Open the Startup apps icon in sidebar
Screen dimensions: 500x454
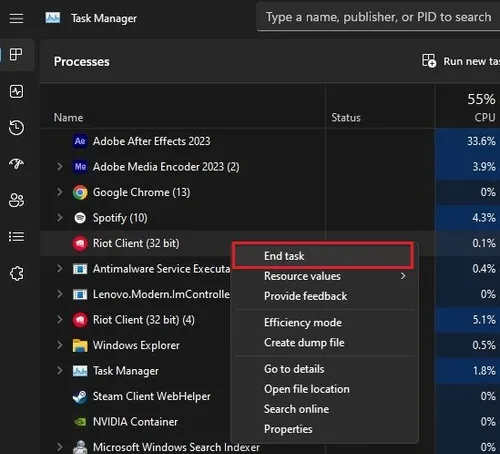[x=16, y=163]
